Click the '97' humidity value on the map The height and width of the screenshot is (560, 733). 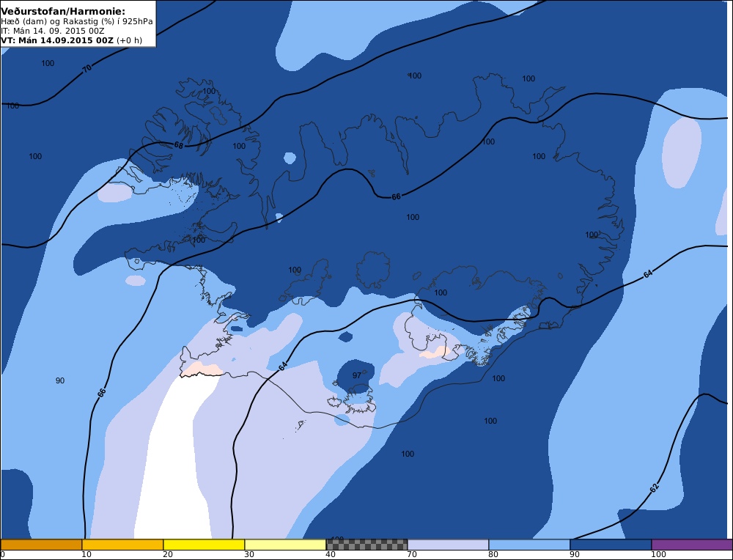pos(357,375)
